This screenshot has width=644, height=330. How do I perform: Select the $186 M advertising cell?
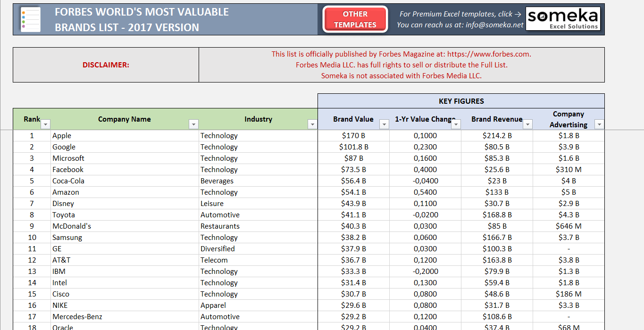coord(569,294)
